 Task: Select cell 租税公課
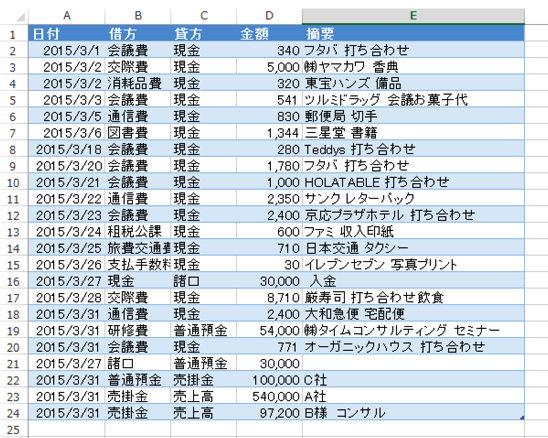pyautogui.click(x=138, y=232)
